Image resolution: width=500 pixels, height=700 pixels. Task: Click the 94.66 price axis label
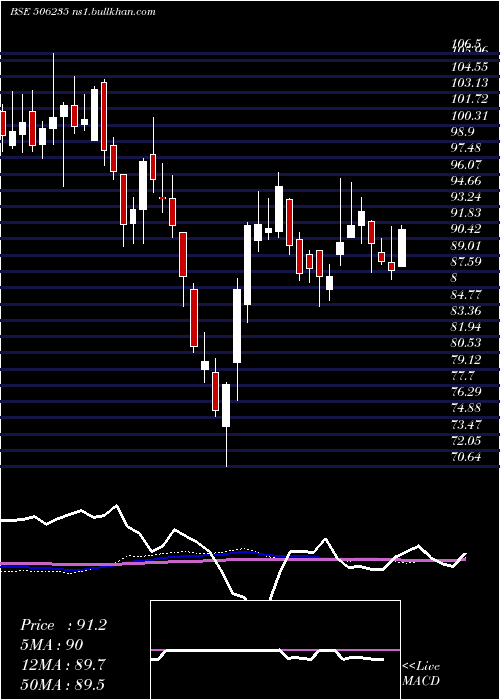[x=466, y=181]
